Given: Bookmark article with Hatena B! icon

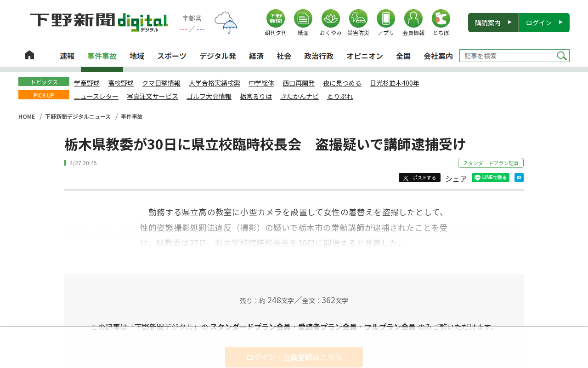Looking at the screenshot, I should pos(519,178).
